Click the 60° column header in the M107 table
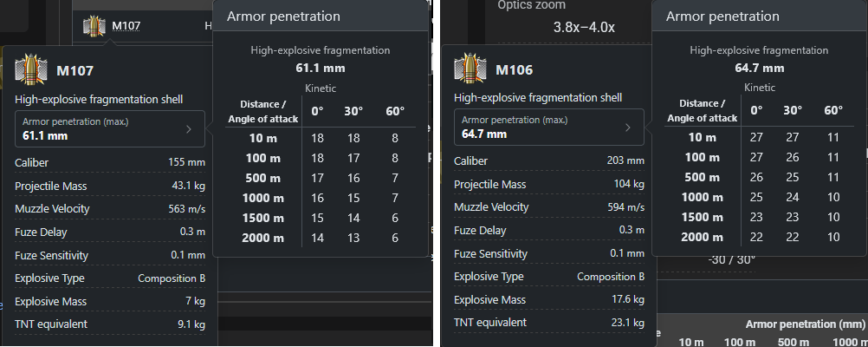Image resolution: width=868 pixels, height=347 pixels. coord(395,111)
